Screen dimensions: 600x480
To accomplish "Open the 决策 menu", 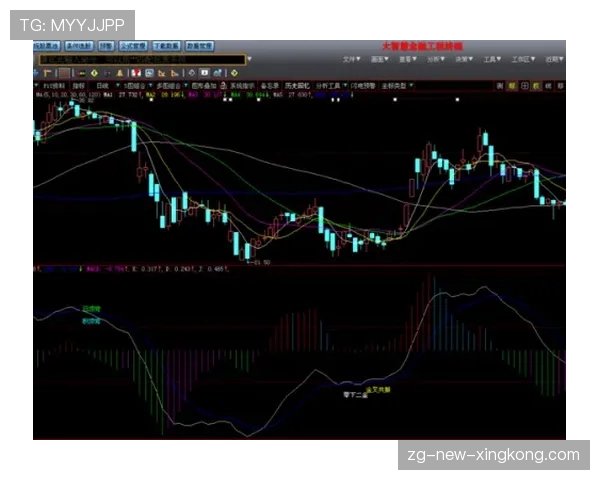I will (x=464, y=59).
